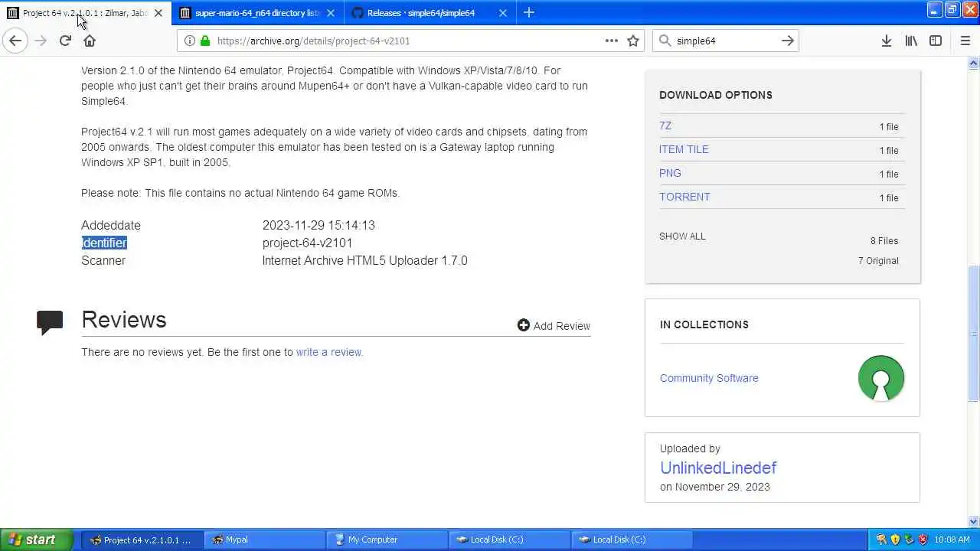Image resolution: width=980 pixels, height=551 pixels.
Task: Click the system tray clock
Action: point(952,540)
